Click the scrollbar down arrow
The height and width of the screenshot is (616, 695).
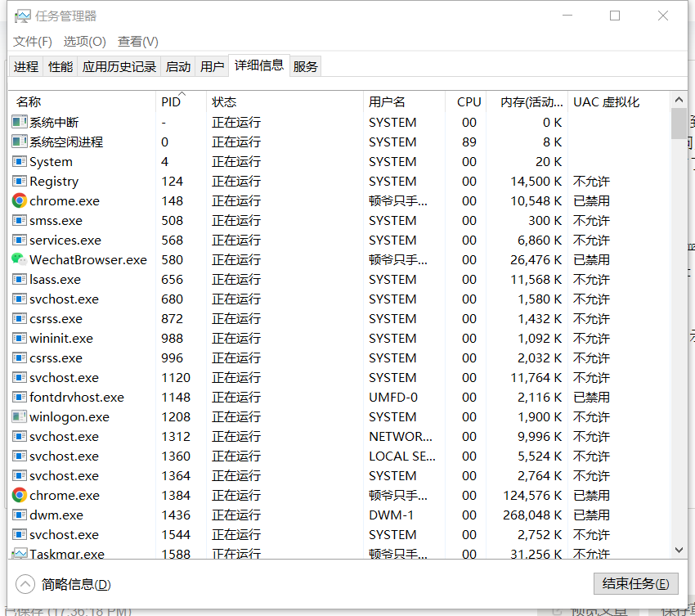tap(679, 550)
